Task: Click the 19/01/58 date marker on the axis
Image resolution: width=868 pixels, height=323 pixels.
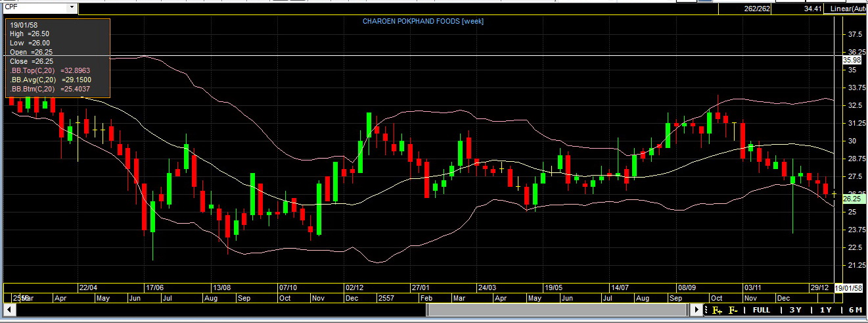Action: pyautogui.click(x=850, y=287)
